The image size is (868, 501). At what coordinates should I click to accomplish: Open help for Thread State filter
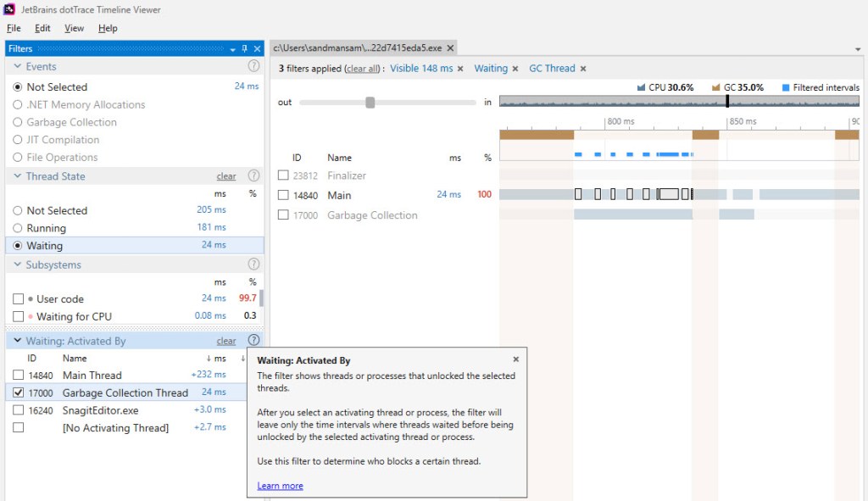tap(253, 176)
